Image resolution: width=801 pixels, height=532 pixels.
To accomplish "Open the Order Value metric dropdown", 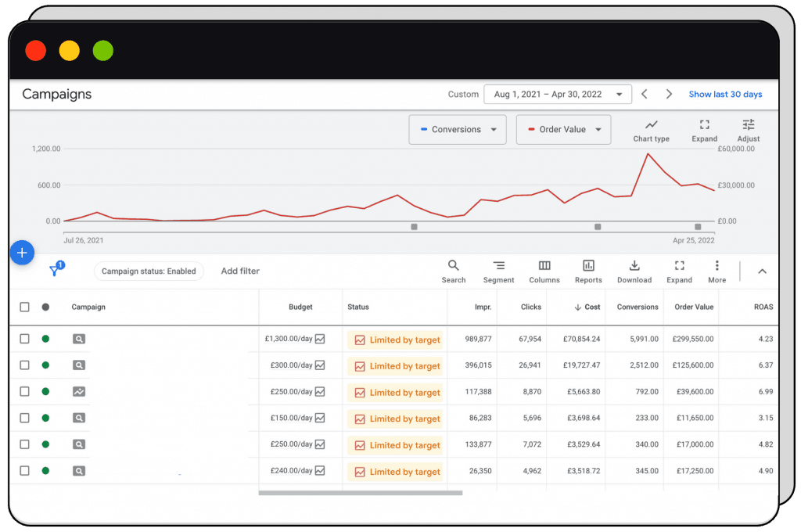I will (x=563, y=129).
